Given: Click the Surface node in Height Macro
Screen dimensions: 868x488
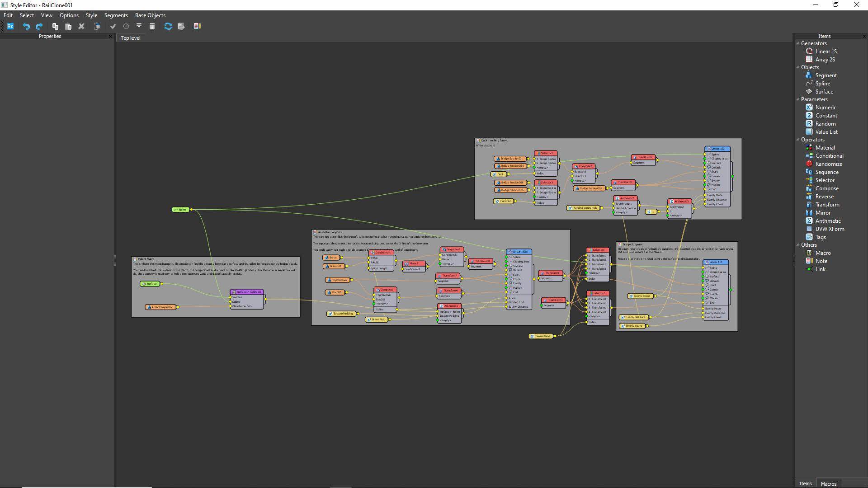Looking at the screenshot, I should pyautogui.click(x=150, y=284).
